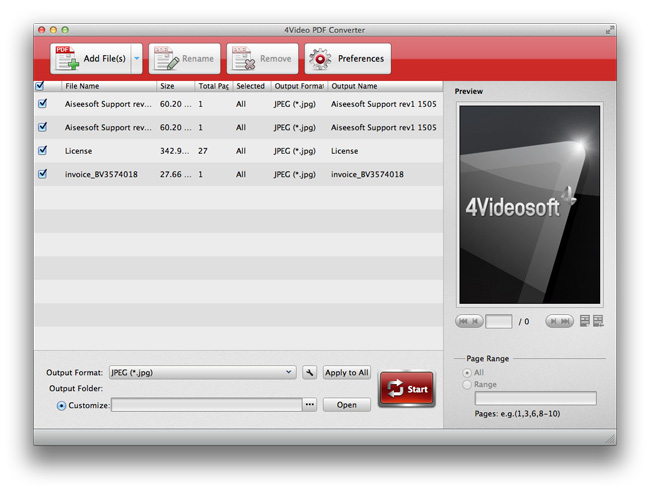650x495 pixels.
Task: Go to the first page in preview
Action: (x=463, y=321)
